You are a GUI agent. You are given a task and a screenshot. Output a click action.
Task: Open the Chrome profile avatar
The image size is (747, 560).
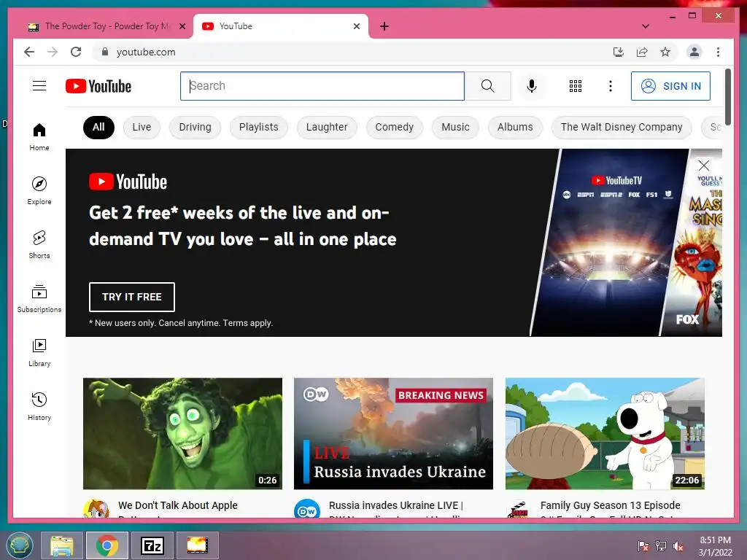pos(694,52)
